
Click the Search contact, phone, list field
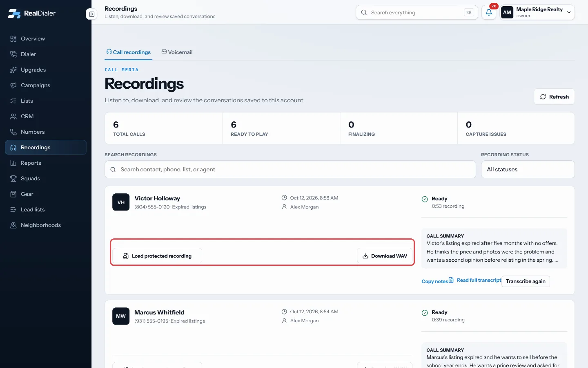[x=290, y=169]
